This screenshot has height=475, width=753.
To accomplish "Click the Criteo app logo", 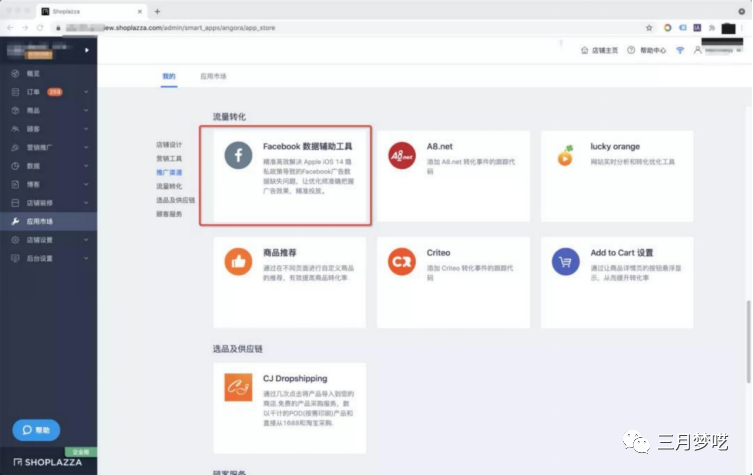I will 402,262.
